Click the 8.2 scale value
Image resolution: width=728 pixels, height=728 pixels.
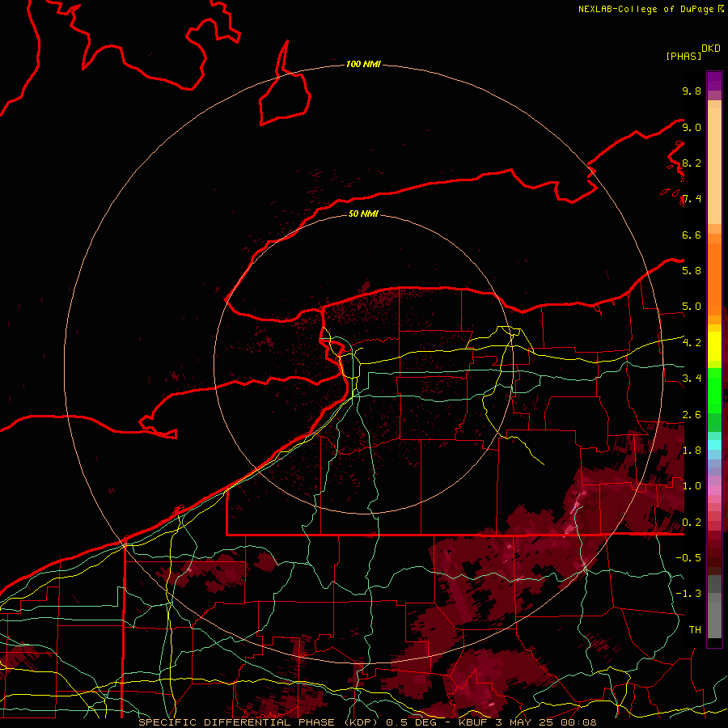click(692, 163)
